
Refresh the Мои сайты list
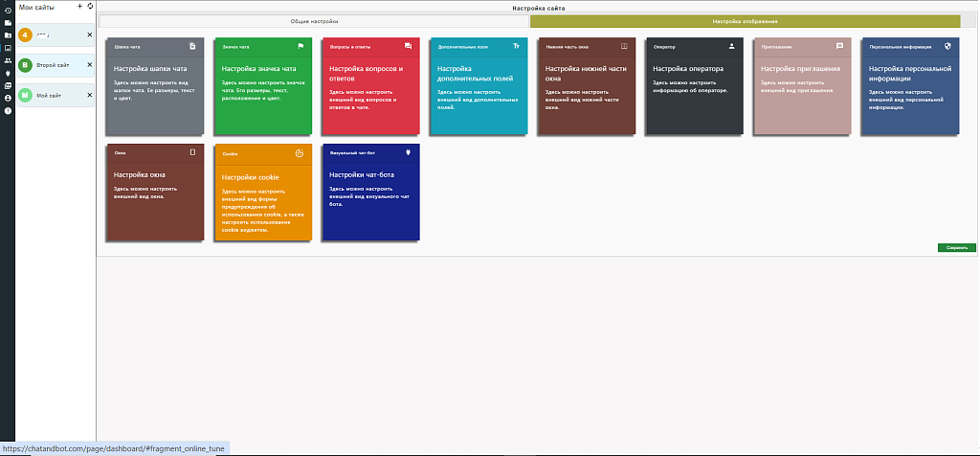point(90,7)
